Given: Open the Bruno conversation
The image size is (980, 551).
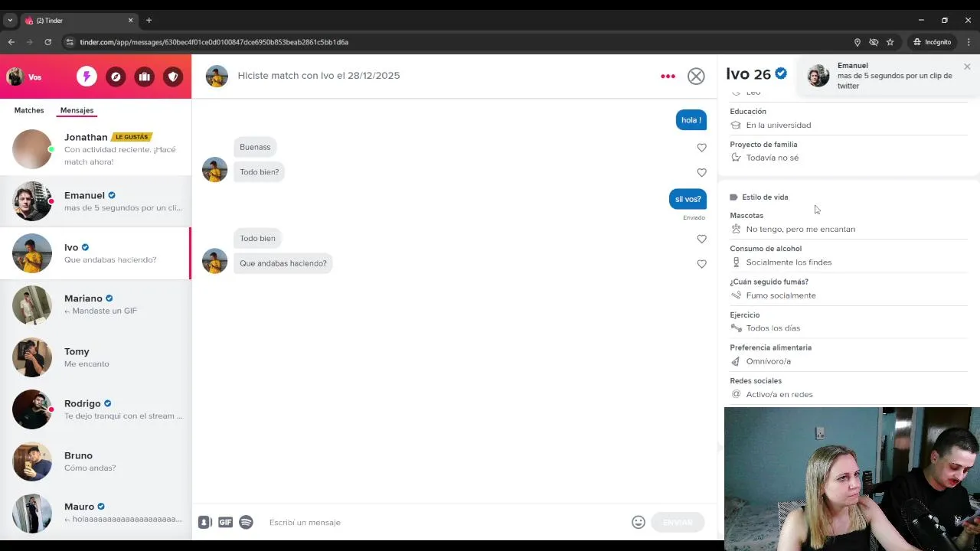Looking at the screenshot, I should [96, 461].
